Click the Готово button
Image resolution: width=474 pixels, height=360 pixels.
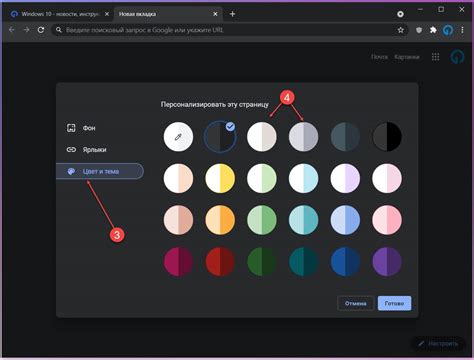coord(394,303)
